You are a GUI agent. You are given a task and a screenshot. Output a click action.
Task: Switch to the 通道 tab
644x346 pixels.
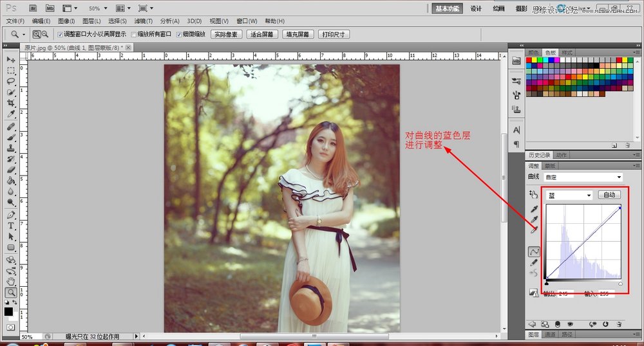coord(550,334)
